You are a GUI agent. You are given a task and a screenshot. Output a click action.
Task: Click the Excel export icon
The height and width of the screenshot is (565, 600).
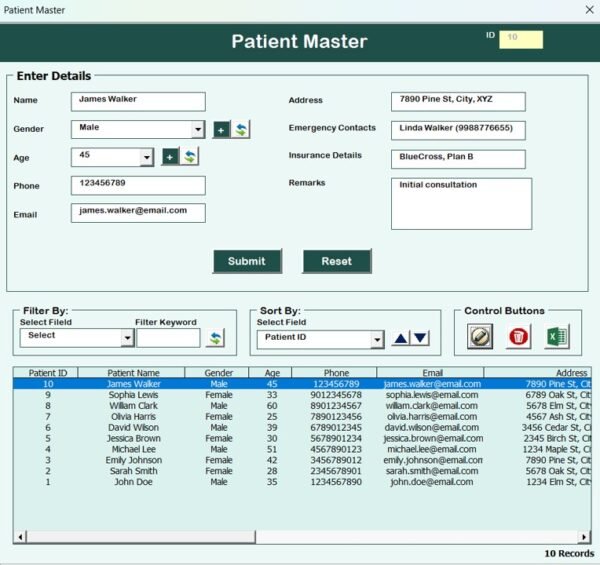[x=557, y=337]
